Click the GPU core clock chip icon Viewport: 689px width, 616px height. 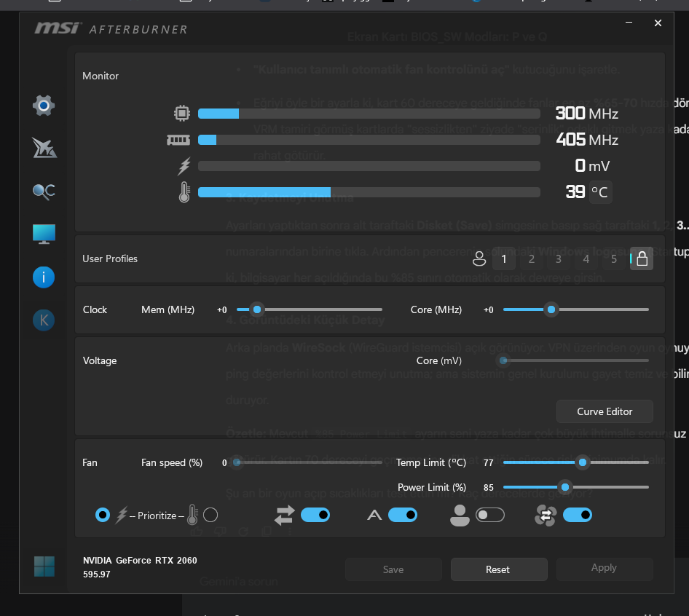(x=182, y=114)
